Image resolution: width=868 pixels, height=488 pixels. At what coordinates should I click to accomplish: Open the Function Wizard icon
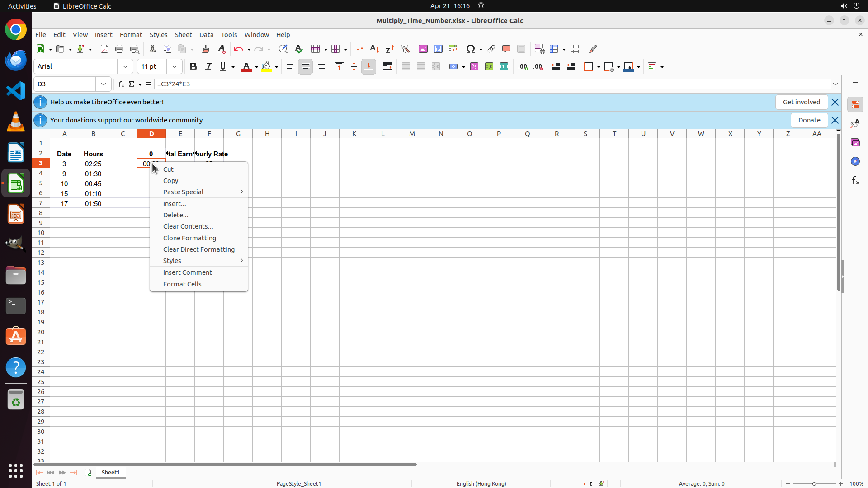point(121,84)
